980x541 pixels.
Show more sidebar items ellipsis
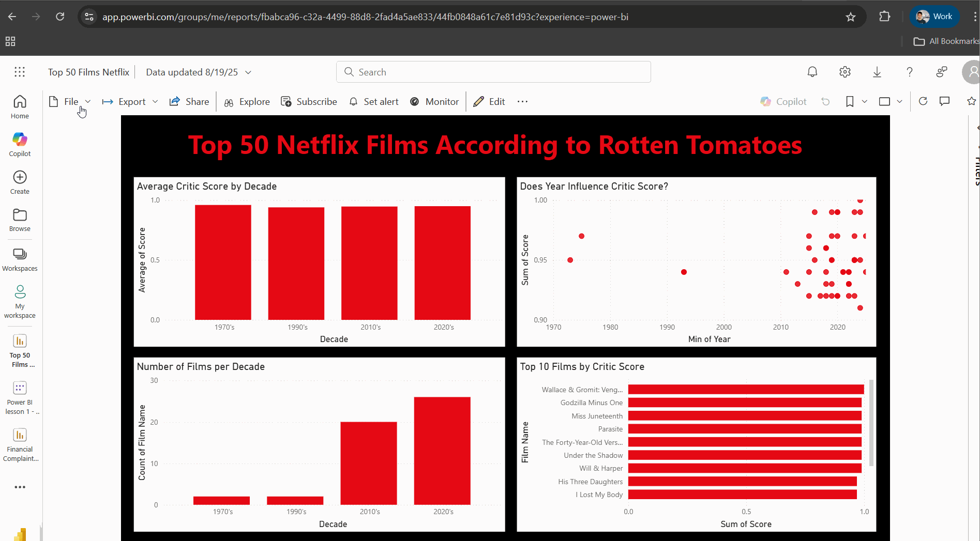pos(20,487)
